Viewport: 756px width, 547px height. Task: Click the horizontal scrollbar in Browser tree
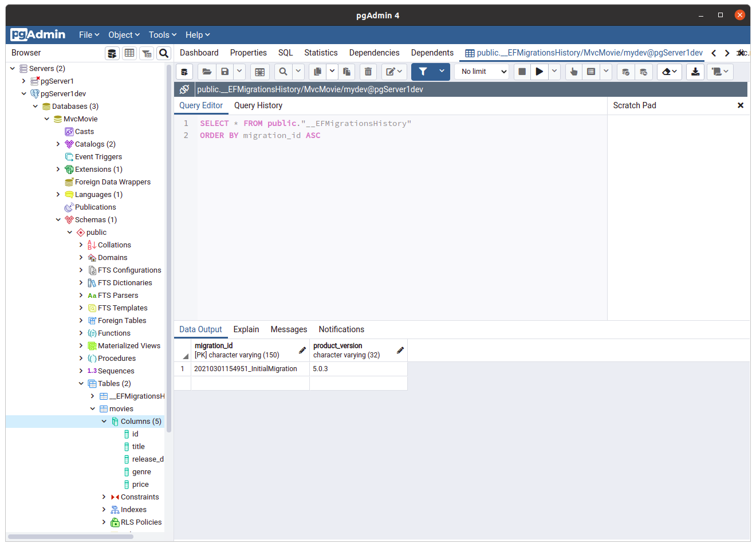click(70, 537)
